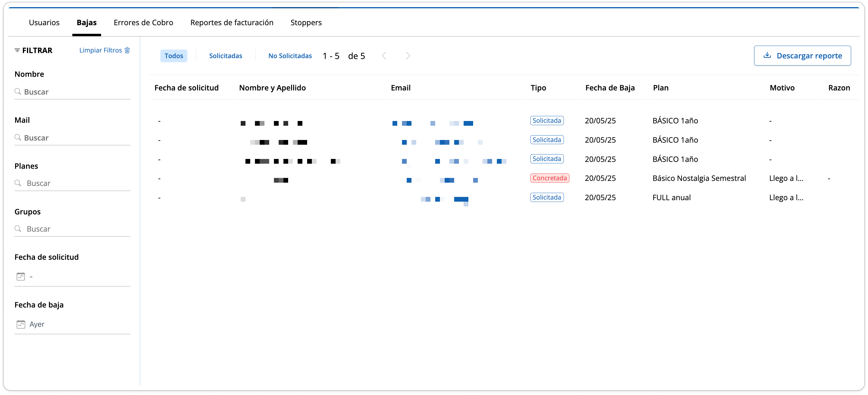Click the Motivo column header
Viewport: 868px width, 395px height.
tap(782, 87)
